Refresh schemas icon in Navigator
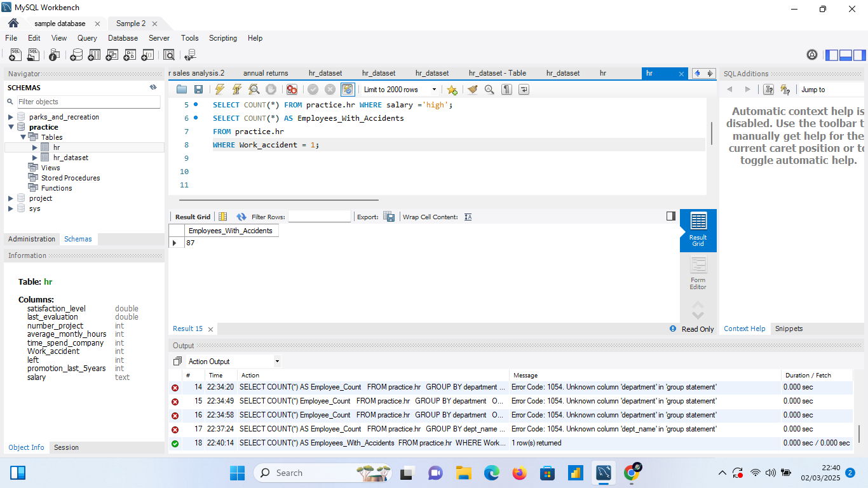 pos(153,87)
